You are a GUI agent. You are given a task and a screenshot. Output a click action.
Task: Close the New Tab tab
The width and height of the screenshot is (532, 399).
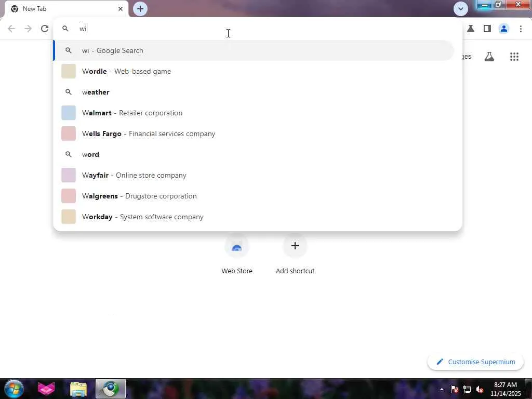point(121,9)
